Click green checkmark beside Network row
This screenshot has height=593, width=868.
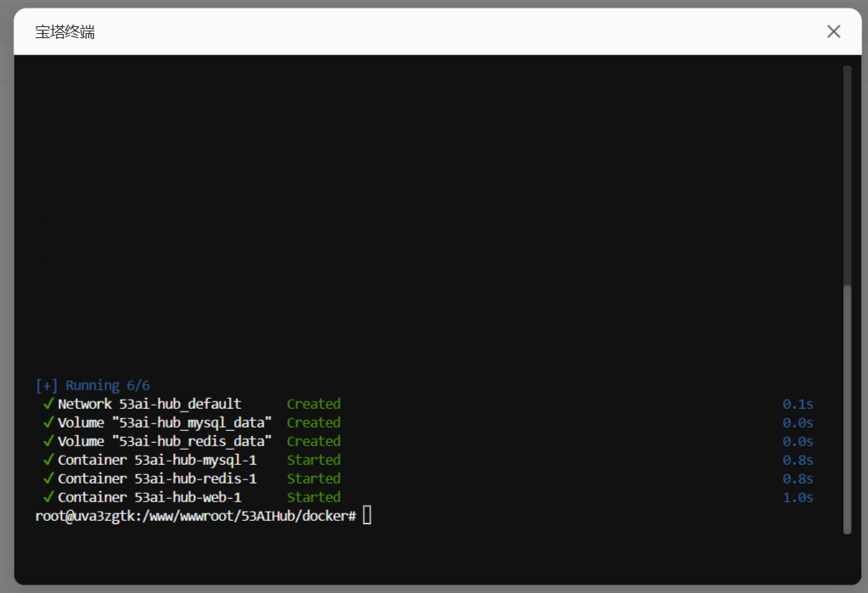pos(48,404)
